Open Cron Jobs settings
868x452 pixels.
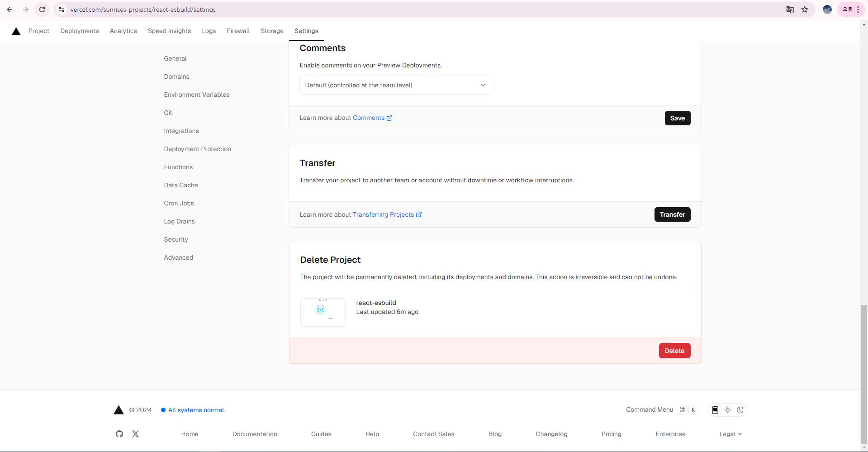(179, 203)
